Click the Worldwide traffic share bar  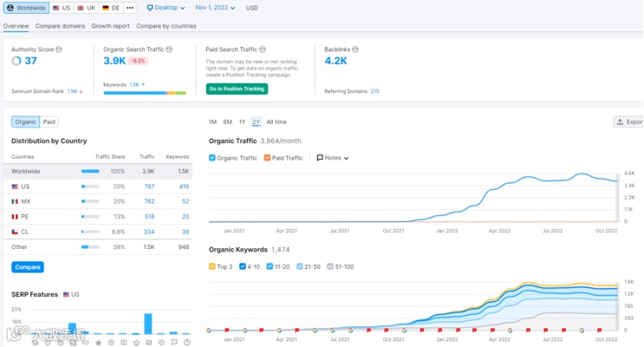90,172
